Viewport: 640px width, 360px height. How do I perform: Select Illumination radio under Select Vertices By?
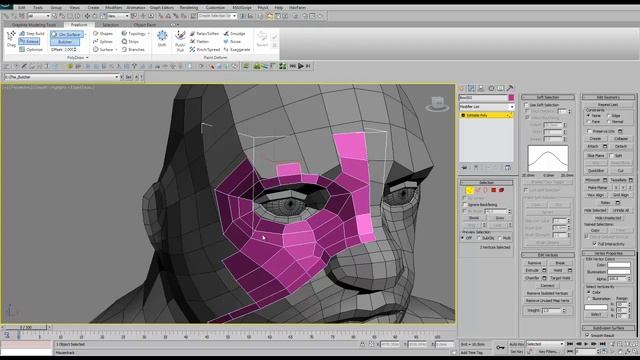coord(588,298)
